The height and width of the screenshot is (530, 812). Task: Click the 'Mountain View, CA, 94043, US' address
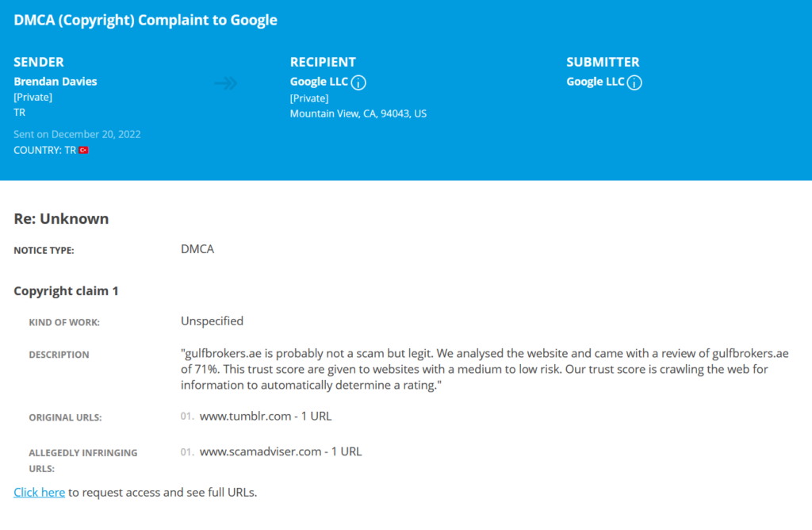click(x=358, y=113)
